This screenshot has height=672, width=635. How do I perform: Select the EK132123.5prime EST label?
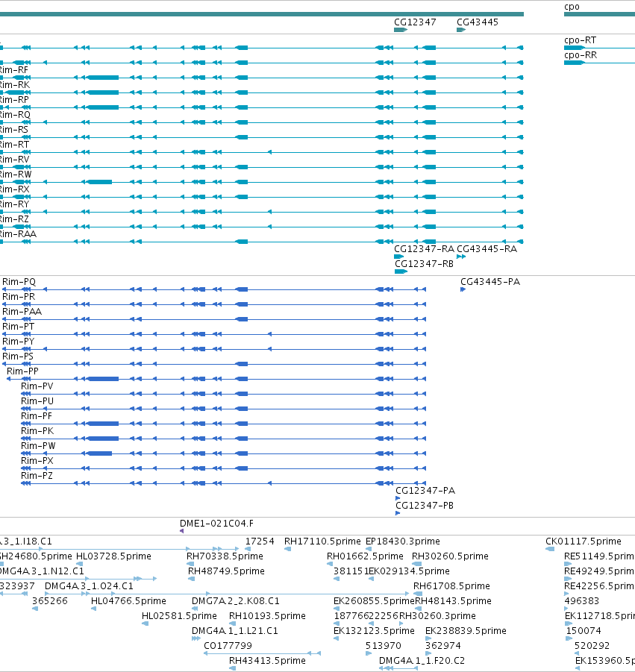pos(374,631)
